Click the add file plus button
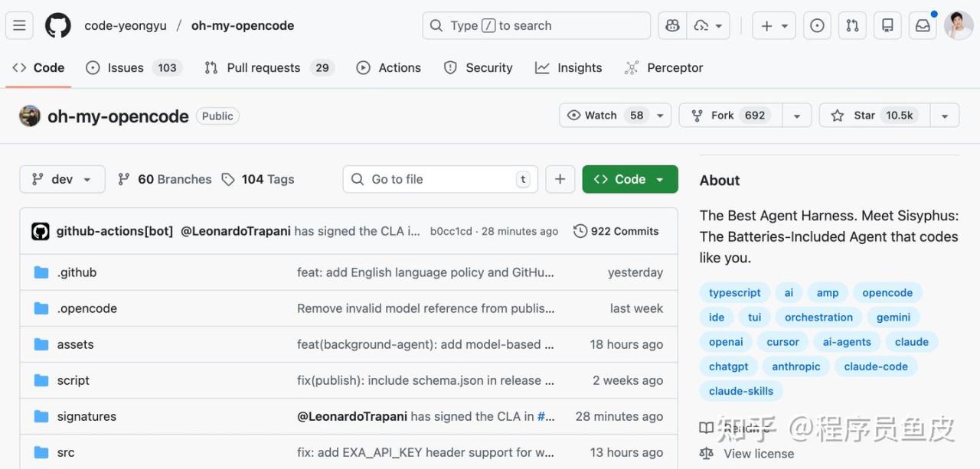This screenshot has height=469, width=980. 560,179
